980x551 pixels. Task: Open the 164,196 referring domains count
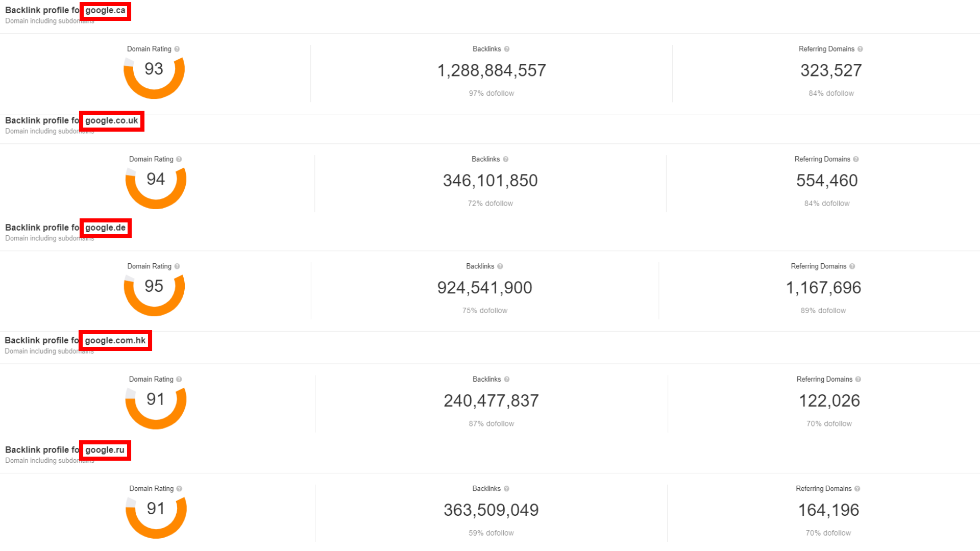(x=828, y=510)
